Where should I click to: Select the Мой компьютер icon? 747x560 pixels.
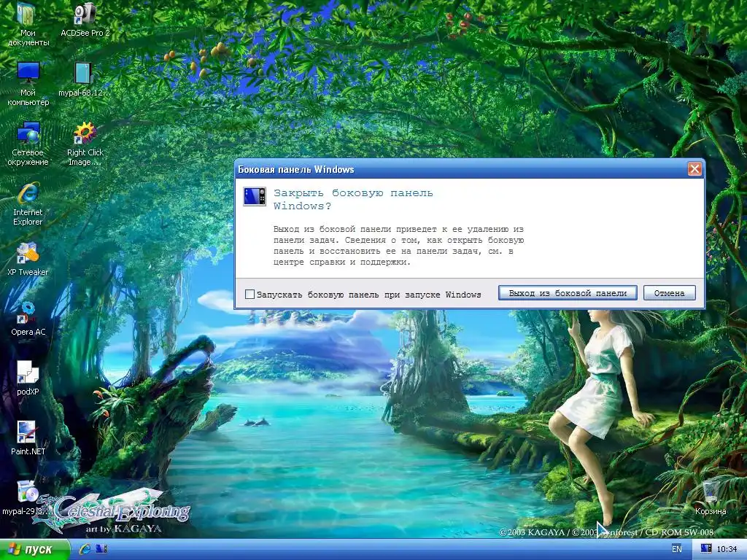28,83
